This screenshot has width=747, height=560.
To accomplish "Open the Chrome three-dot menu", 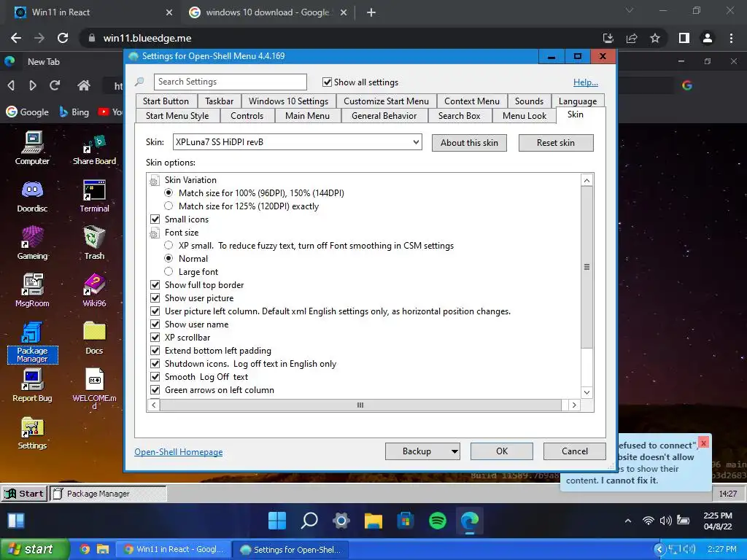I will pyautogui.click(x=731, y=38).
